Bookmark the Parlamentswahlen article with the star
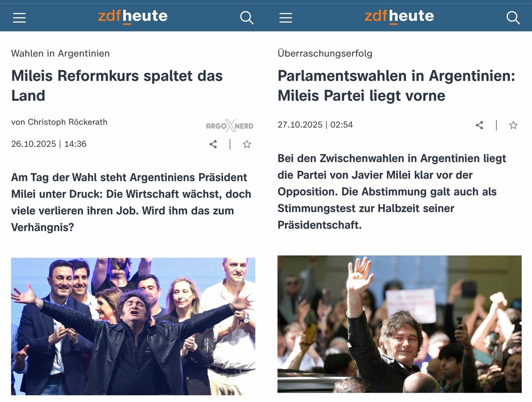532x402 pixels. pyautogui.click(x=513, y=125)
